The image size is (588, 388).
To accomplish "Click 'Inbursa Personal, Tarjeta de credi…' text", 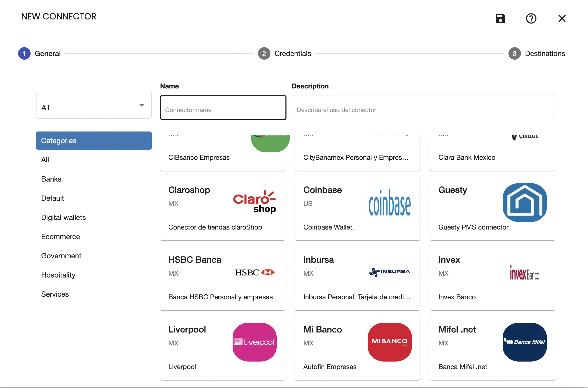I will (357, 297).
